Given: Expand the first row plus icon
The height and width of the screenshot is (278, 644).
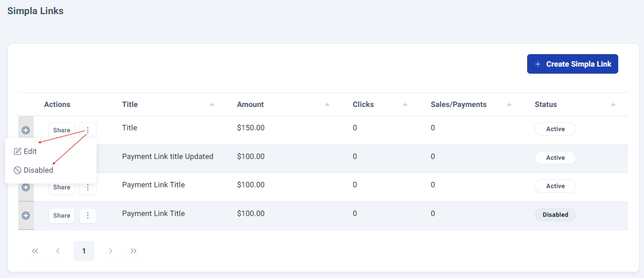Looking at the screenshot, I should click(26, 130).
